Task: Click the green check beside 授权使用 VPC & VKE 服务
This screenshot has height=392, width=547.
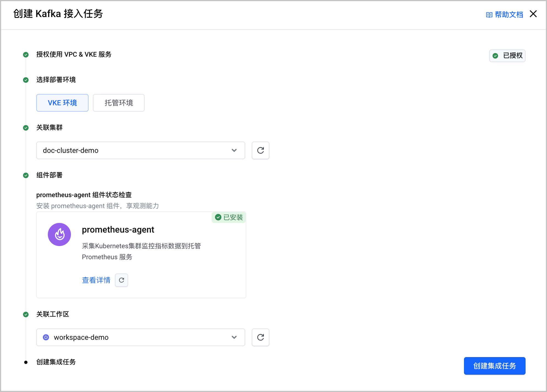Action: pos(26,55)
